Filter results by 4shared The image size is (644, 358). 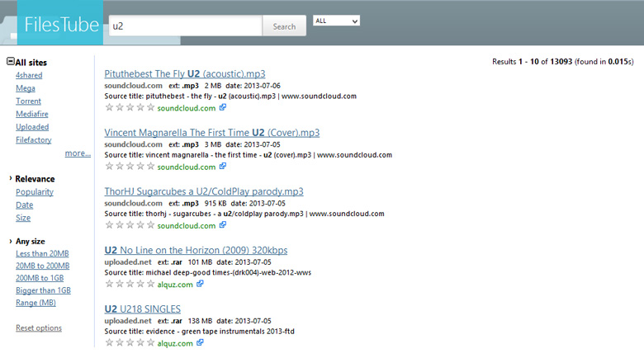[29, 75]
